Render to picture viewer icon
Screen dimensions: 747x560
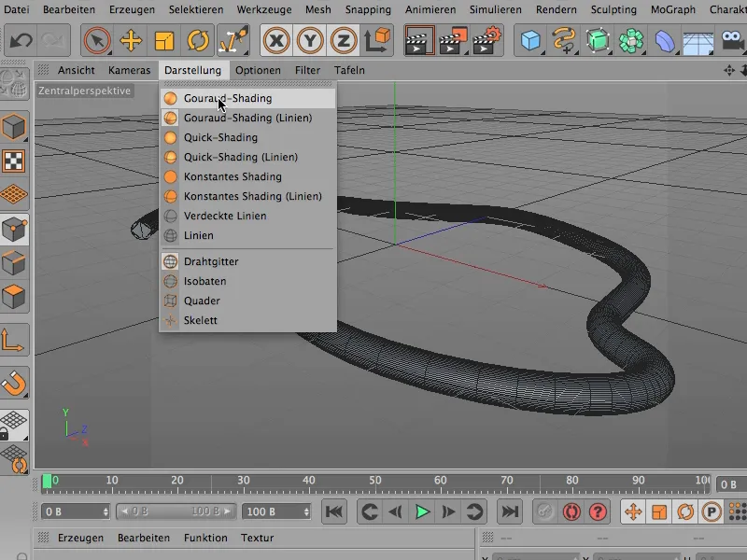453,40
